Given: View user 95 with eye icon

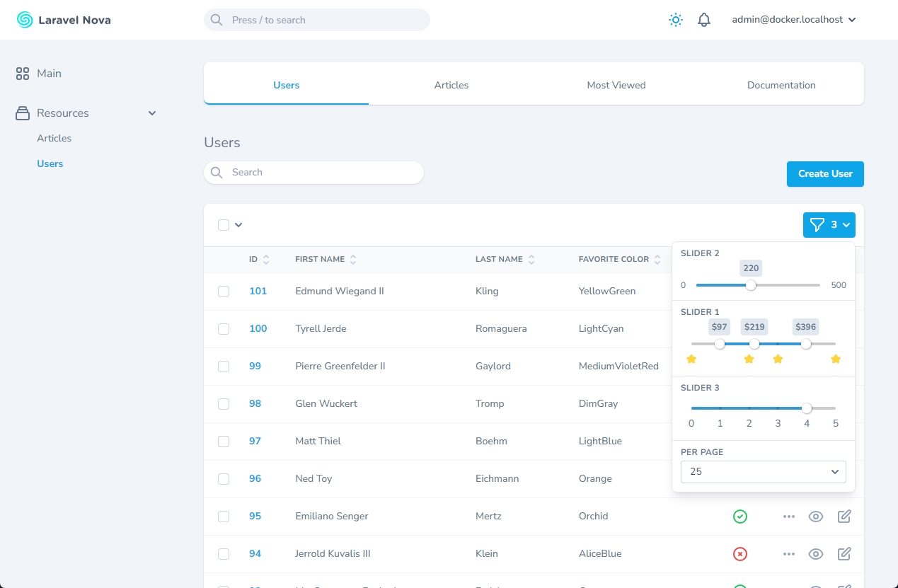Looking at the screenshot, I should (816, 517).
